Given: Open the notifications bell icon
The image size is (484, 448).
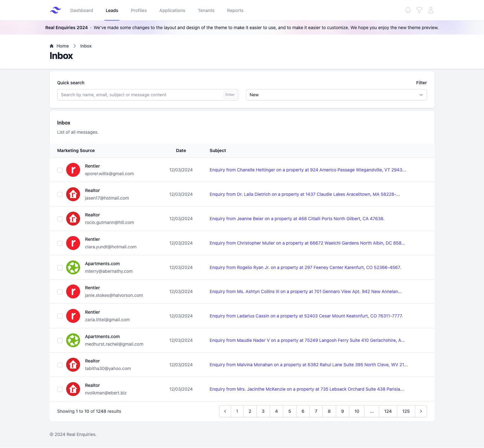Looking at the screenshot, I should (408, 10).
